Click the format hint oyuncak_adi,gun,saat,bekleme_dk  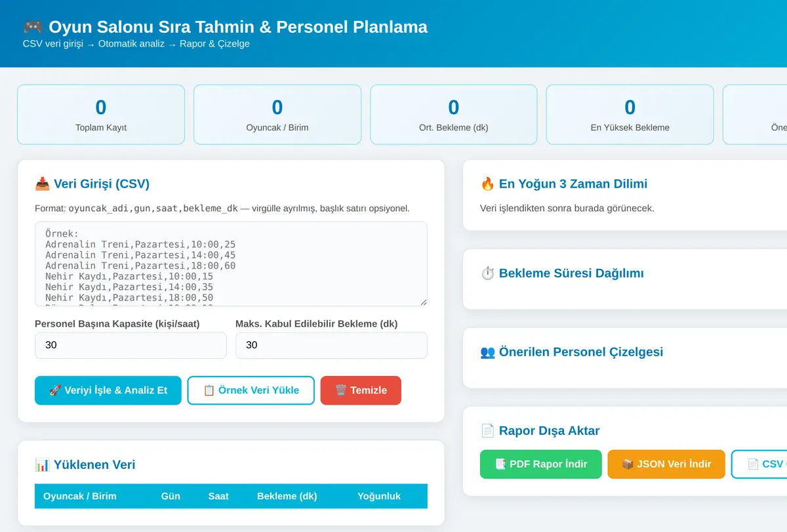tap(153, 209)
